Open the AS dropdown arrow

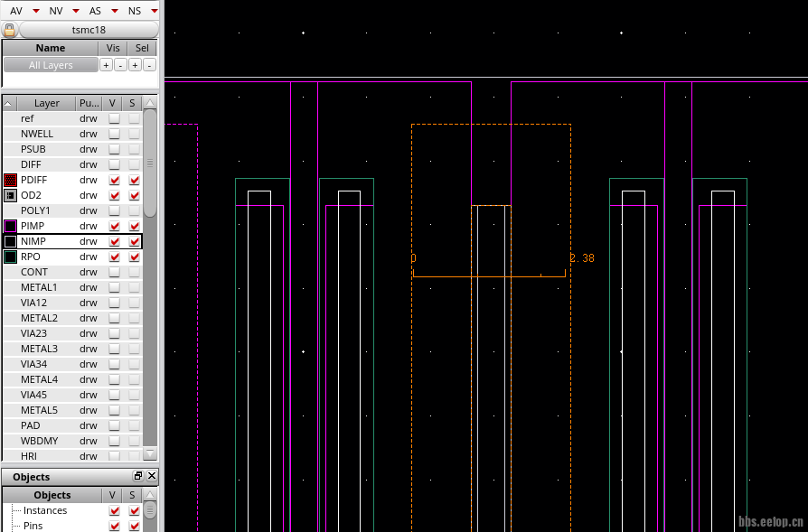click(115, 11)
